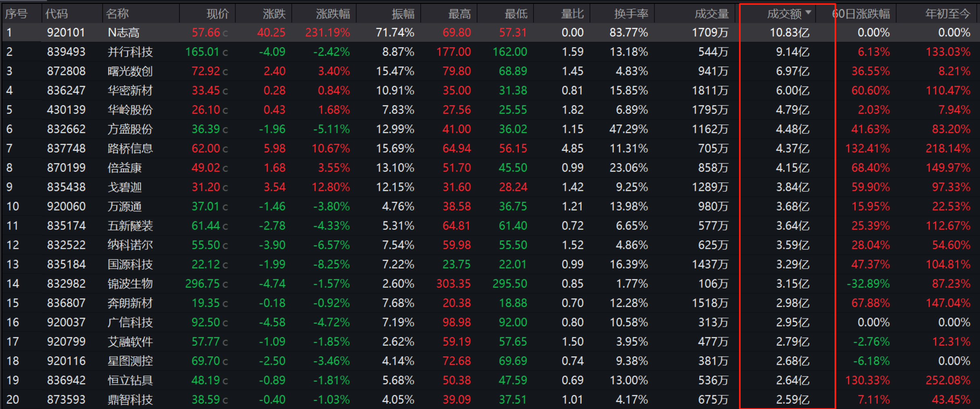Click the 83.77% turnover rate value

click(629, 33)
